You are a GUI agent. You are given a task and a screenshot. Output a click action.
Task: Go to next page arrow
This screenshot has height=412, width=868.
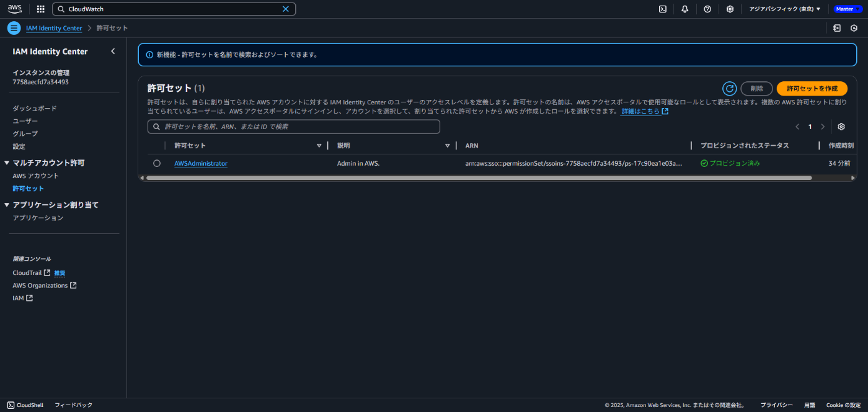823,127
